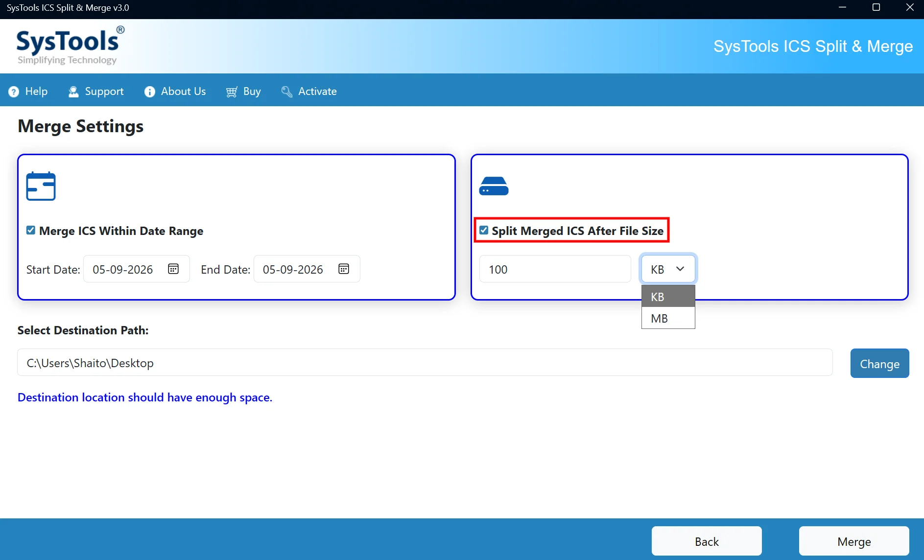
Task: Click the Start Date field 05-09-2026
Action: pos(136,269)
